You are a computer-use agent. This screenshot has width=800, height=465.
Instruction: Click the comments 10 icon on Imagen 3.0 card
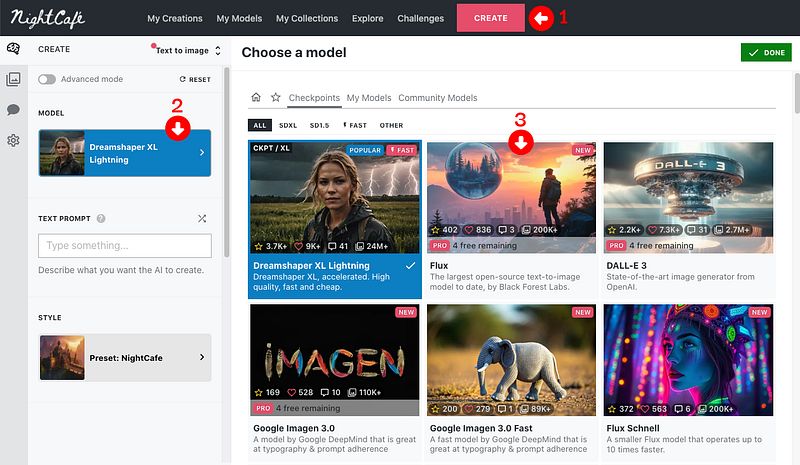pos(331,392)
